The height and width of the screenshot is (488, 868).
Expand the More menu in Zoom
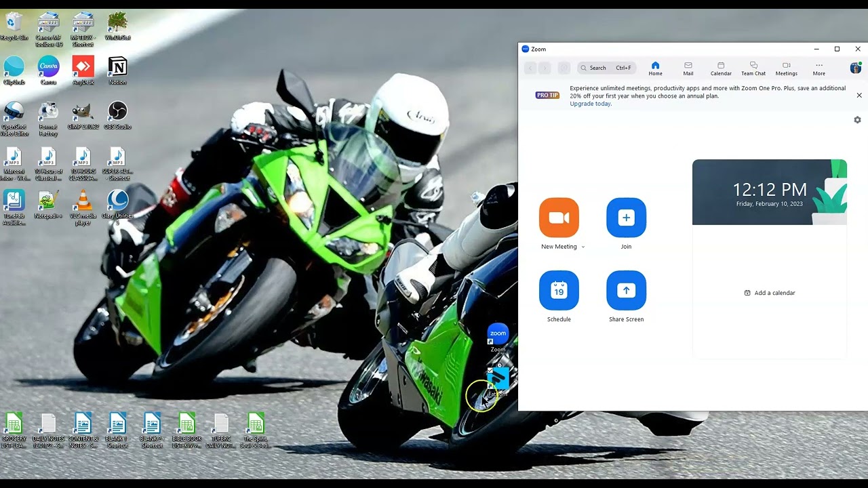819,68
